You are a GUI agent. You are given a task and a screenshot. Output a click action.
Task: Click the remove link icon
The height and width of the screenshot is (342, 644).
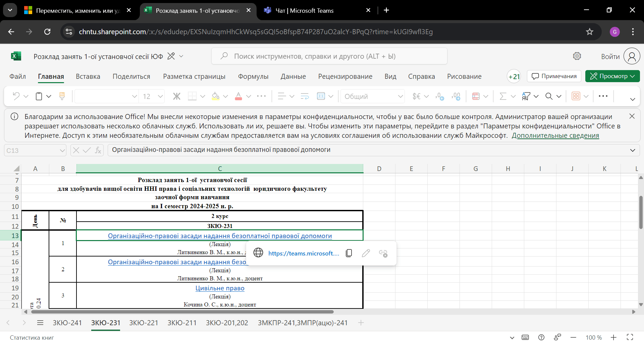[383, 253]
